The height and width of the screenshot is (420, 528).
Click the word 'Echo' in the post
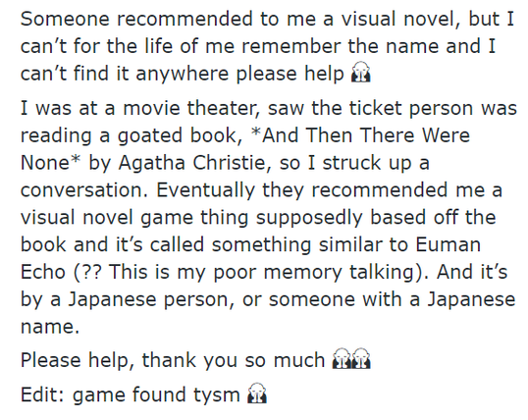[x=43, y=272]
